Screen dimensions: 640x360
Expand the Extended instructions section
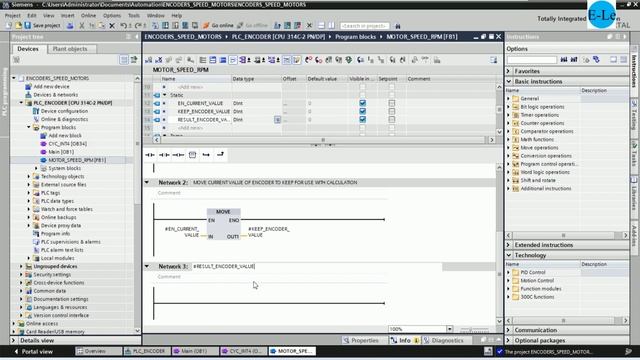point(509,245)
